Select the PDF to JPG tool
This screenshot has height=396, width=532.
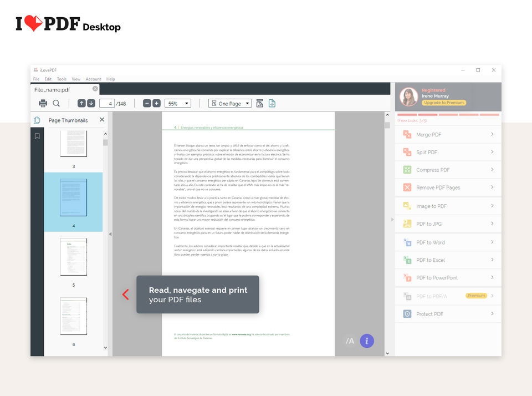click(448, 224)
